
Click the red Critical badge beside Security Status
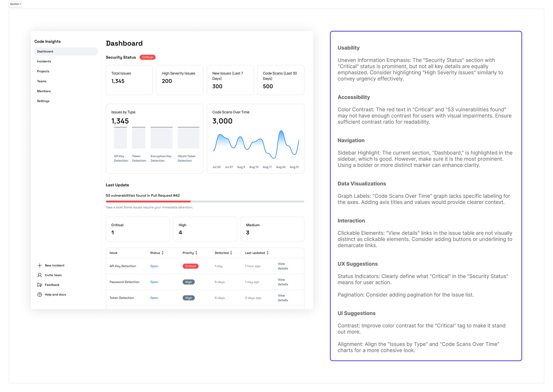147,57
